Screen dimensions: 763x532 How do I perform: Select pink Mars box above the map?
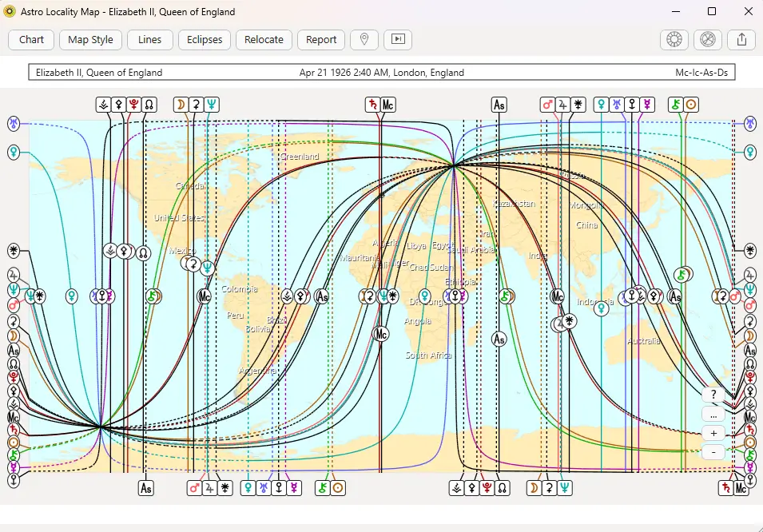[548, 105]
